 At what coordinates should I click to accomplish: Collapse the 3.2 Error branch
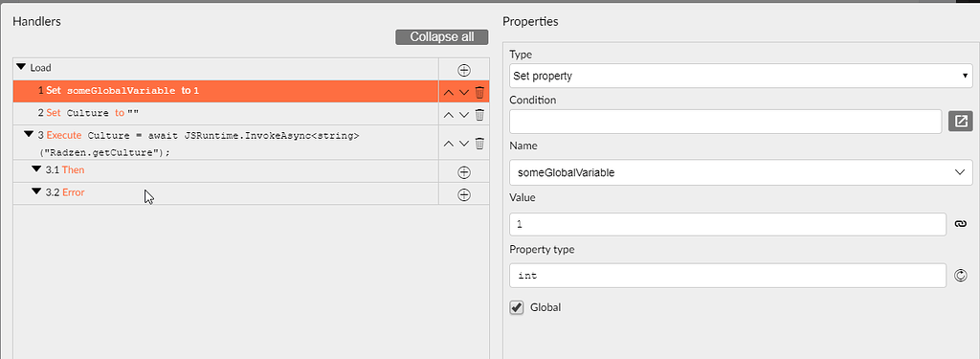35,191
